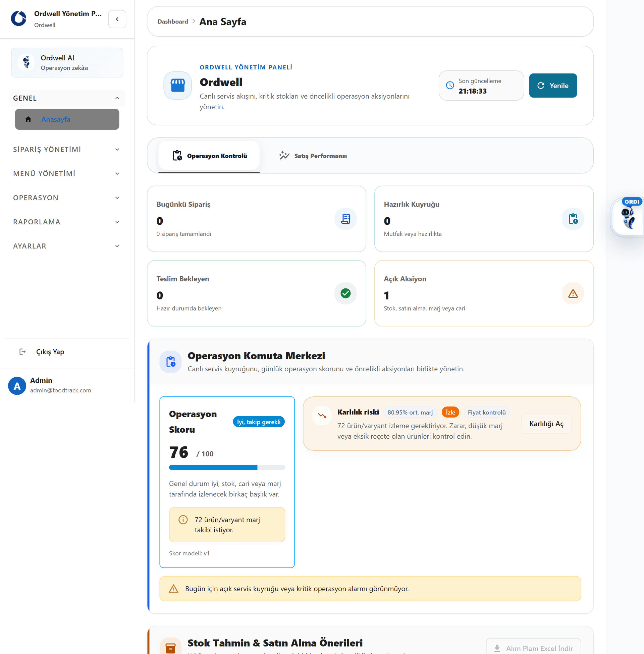The width and height of the screenshot is (644, 654).
Task: Select Anasayfa in the sidebar menu
Action: click(67, 119)
